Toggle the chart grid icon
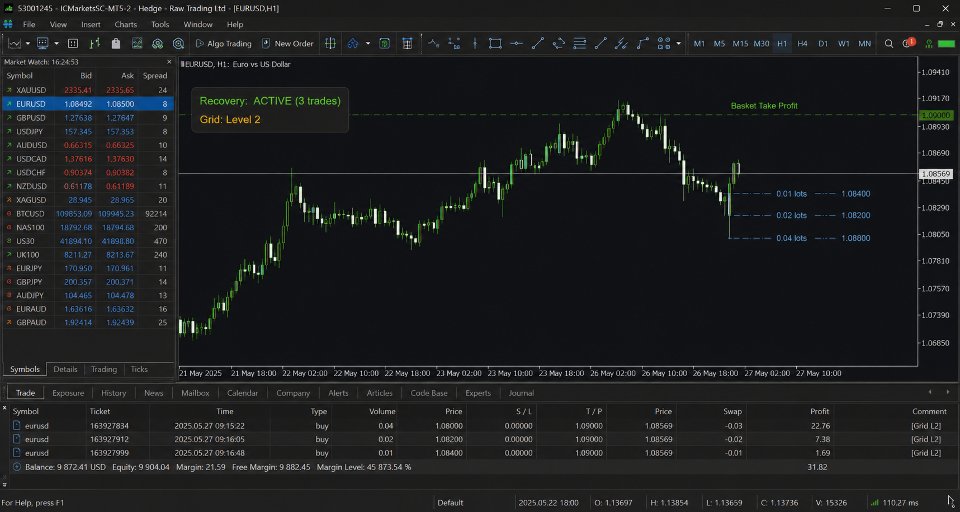Screen dimensions: 960x512 407,43
